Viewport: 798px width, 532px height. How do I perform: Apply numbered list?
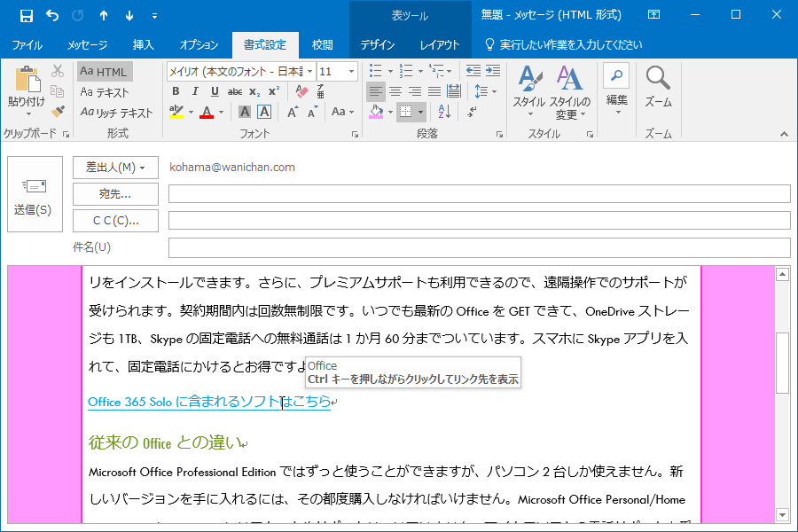pyautogui.click(x=406, y=71)
